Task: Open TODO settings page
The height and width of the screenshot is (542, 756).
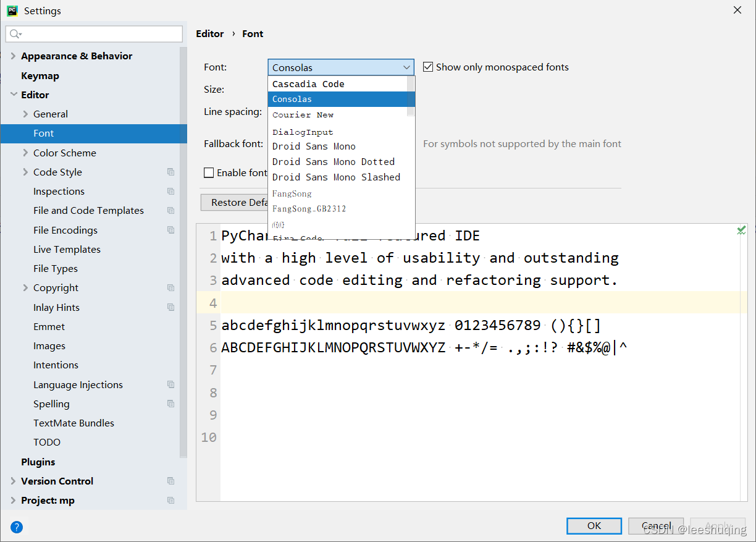Action: click(x=47, y=442)
